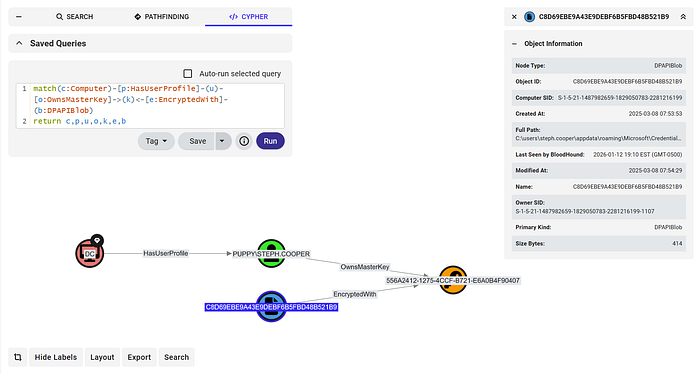Open the Tag dropdown
The height and width of the screenshot is (374, 700).
coord(156,141)
